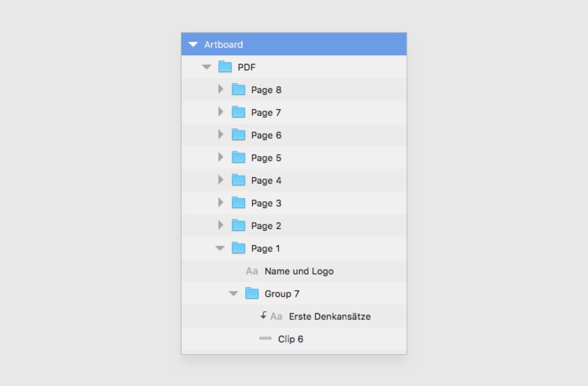Image resolution: width=588 pixels, height=386 pixels.
Task: Expand the Page 4 group arrow
Action: pyautogui.click(x=220, y=180)
